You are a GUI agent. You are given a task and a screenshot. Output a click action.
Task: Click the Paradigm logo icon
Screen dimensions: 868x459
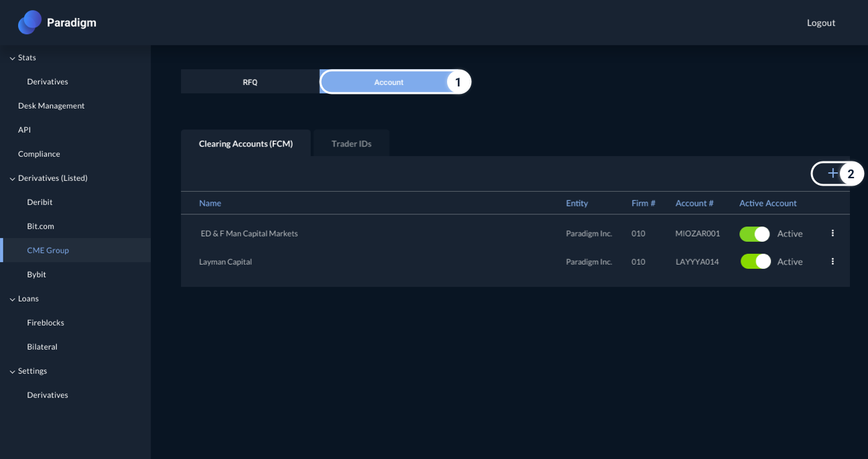(x=29, y=22)
